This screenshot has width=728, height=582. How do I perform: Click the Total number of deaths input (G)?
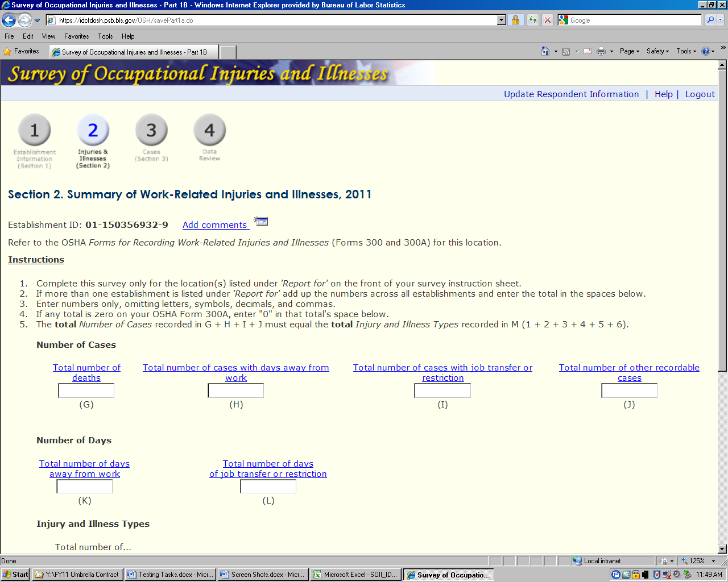coord(86,391)
